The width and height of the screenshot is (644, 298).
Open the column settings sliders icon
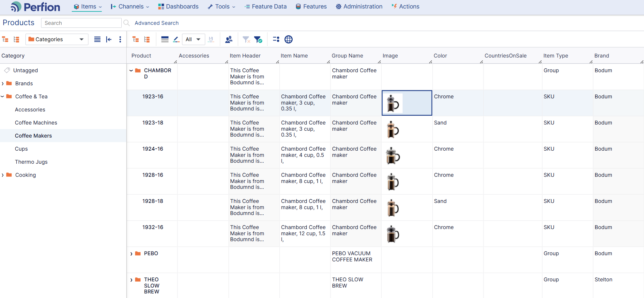[x=276, y=40]
